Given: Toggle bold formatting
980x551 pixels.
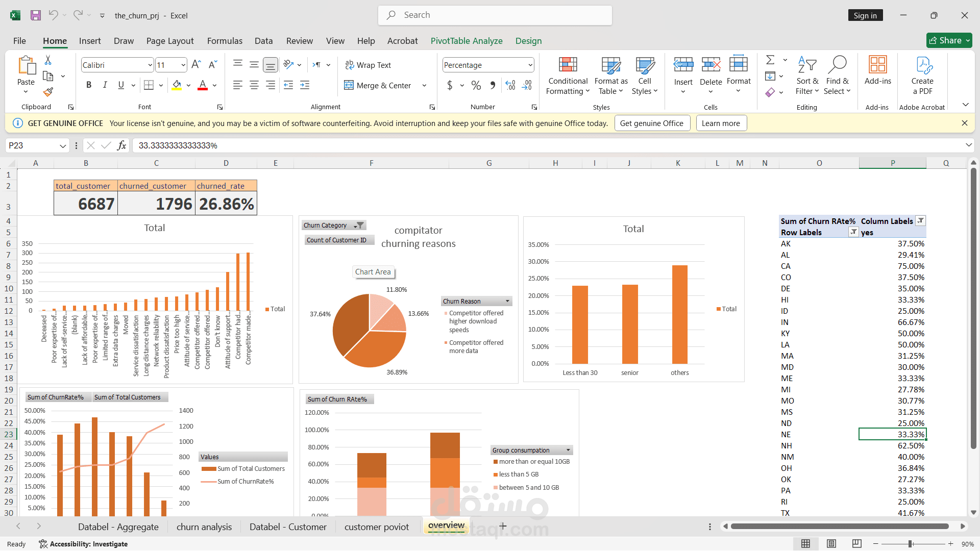Looking at the screenshot, I should click(x=88, y=85).
